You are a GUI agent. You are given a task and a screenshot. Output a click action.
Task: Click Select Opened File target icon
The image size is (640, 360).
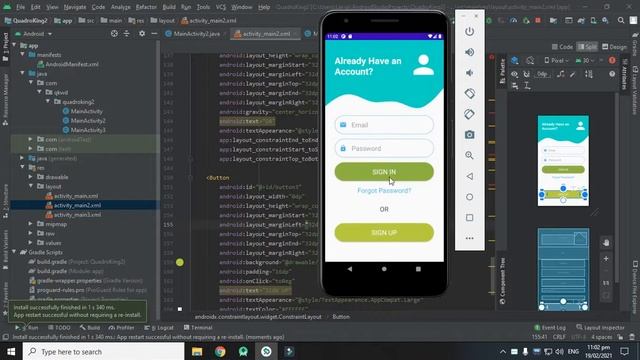(x=114, y=33)
